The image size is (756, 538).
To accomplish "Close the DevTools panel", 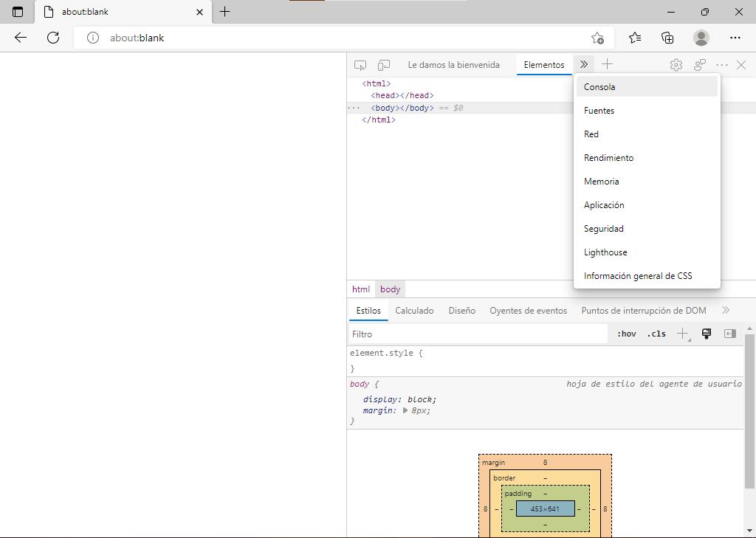I will [x=741, y=65].
